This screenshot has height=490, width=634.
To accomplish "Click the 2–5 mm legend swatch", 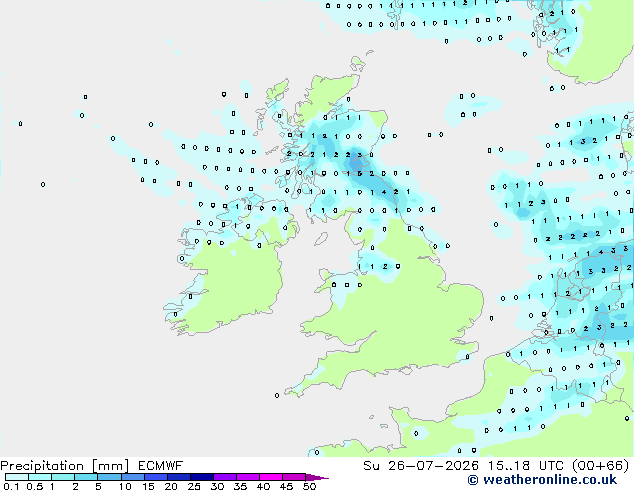I will point(86,477).
